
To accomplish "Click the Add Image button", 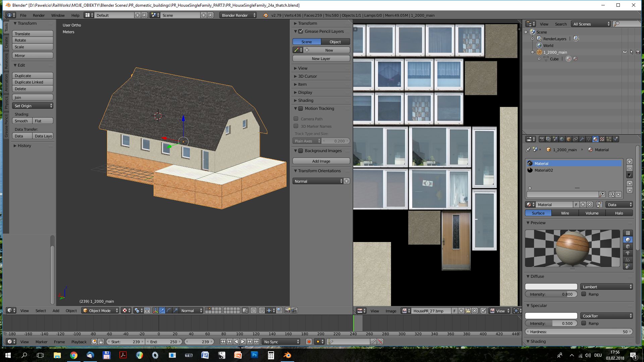I will coord(321,161).
